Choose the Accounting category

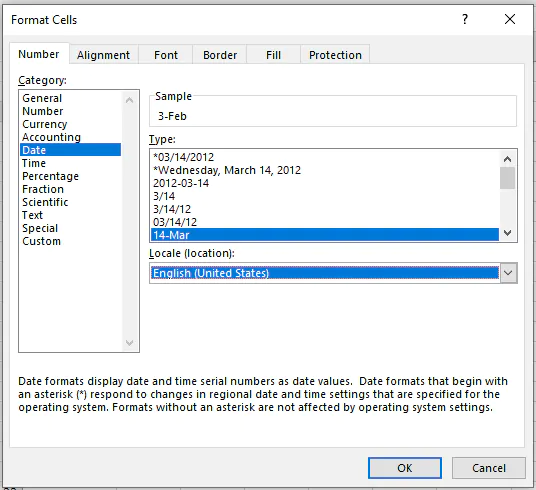click(70, 137)
